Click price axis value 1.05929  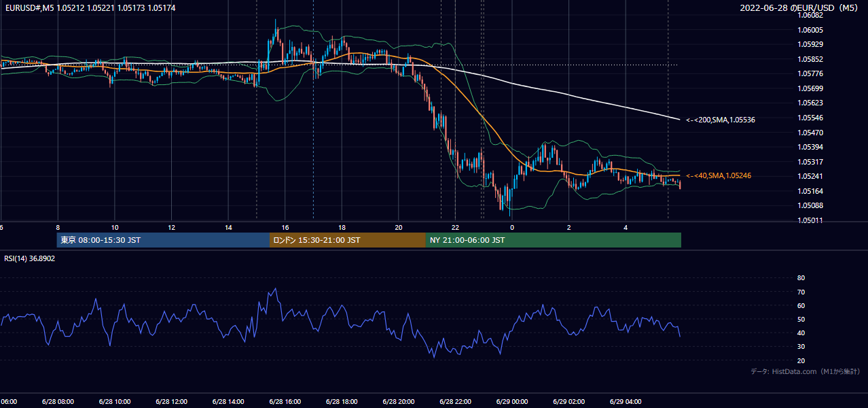812,44
